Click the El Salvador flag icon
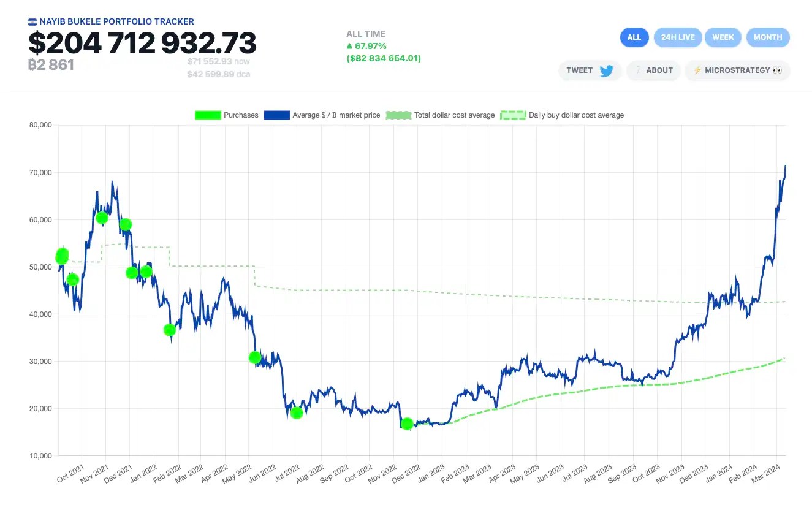This screenshot has width=812, height=513. pos(32,22)
